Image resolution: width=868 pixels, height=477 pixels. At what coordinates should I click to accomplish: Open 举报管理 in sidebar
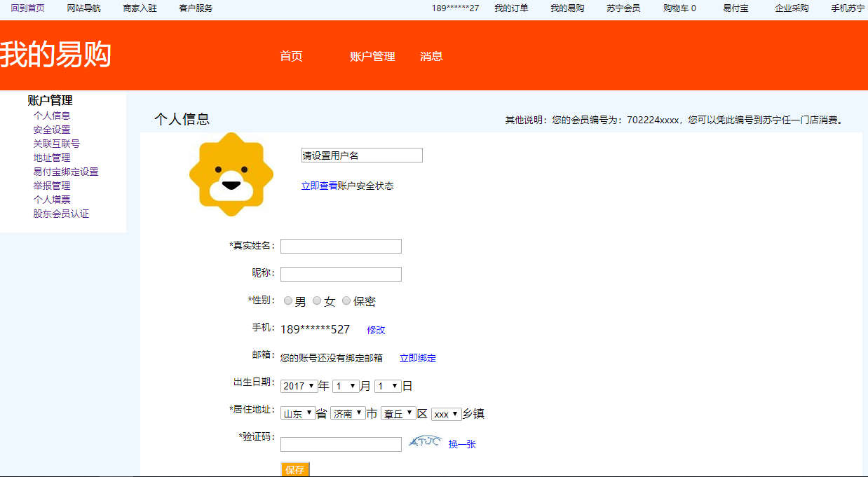pyautogui.click(x=52, y=186)
